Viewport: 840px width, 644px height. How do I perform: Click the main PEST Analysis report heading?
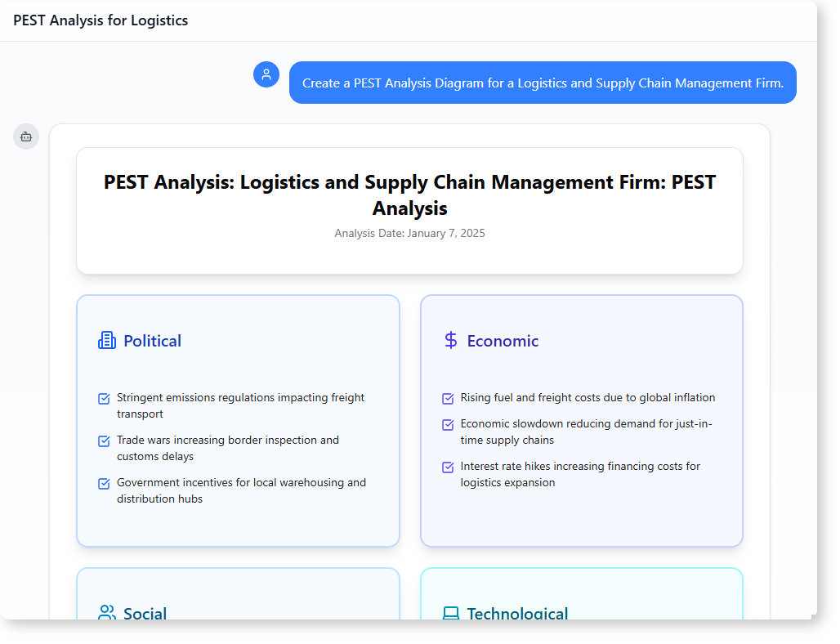[x=409, y=195]
